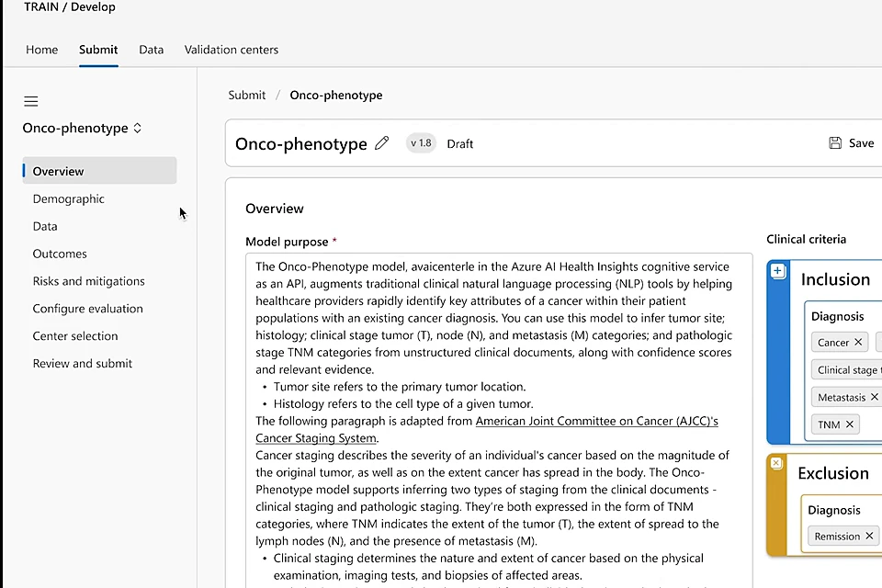Image resolution: width=882 pixels, height=588 pixels.
Task: Click the Cancer tag label
Action: click(x=833, y=342)
